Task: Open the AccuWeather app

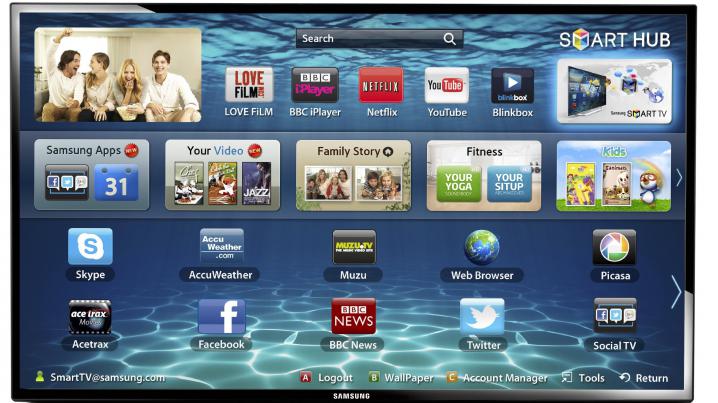Action: click(222, 246)
